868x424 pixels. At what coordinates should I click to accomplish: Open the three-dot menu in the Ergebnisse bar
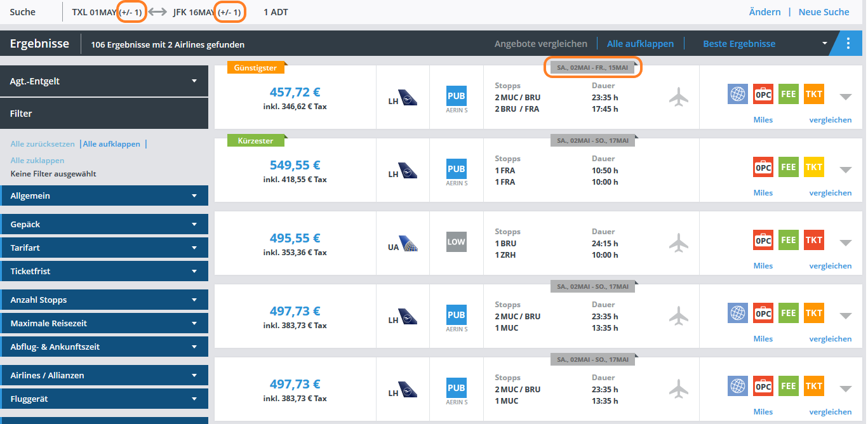(849, 44)
